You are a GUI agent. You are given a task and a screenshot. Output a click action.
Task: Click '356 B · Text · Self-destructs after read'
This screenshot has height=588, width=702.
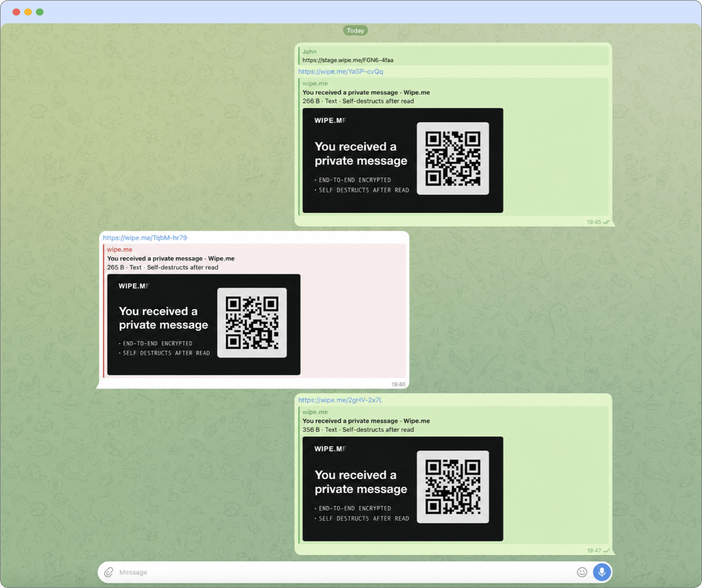358,429
